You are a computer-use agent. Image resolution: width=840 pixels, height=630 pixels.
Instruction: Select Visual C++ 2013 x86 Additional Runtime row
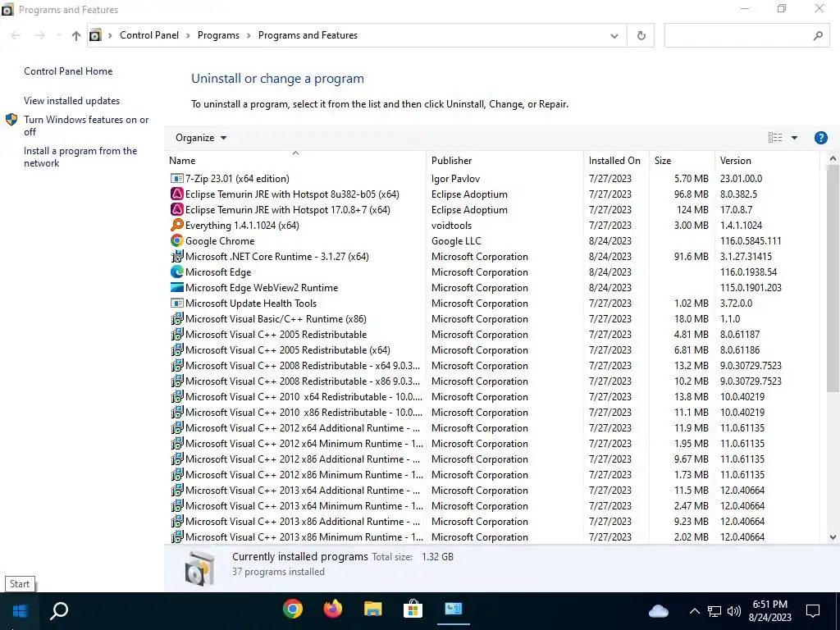point(493,521)
